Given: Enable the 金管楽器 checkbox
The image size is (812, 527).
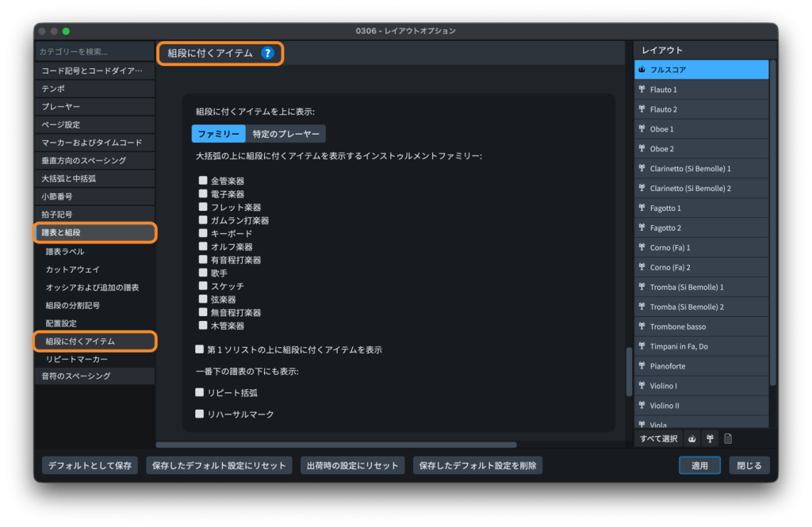Looking at the screenshot, I should pyautogui.click(x=203, y=181).
